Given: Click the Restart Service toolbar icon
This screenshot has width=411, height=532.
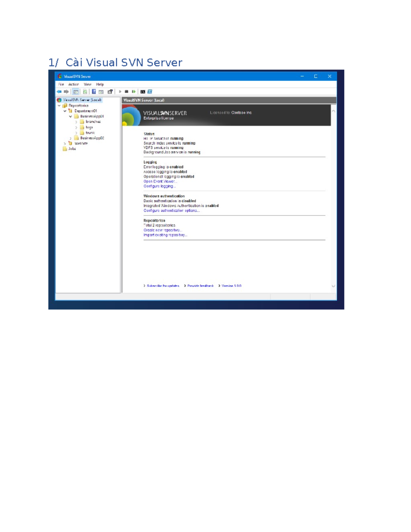Looking at the screenshot, I should (x=134, y=91).
